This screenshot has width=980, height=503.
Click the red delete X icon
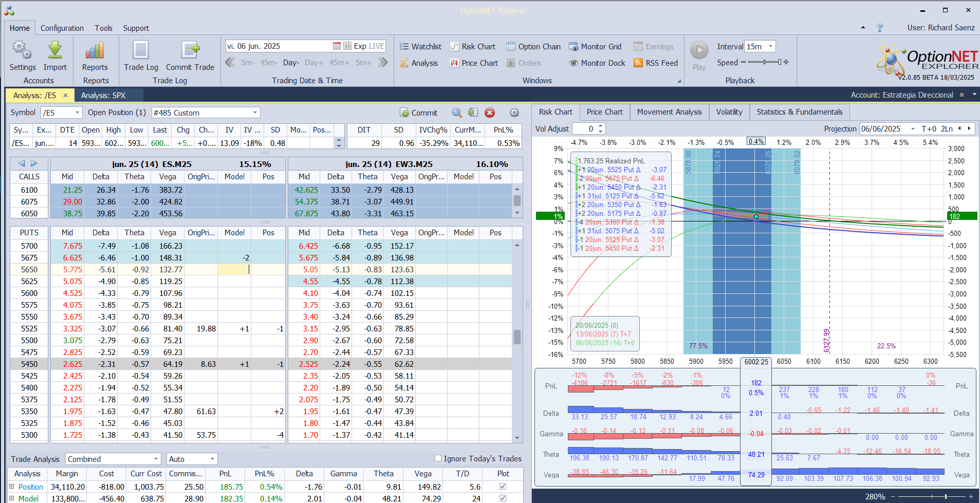(490, 113)
